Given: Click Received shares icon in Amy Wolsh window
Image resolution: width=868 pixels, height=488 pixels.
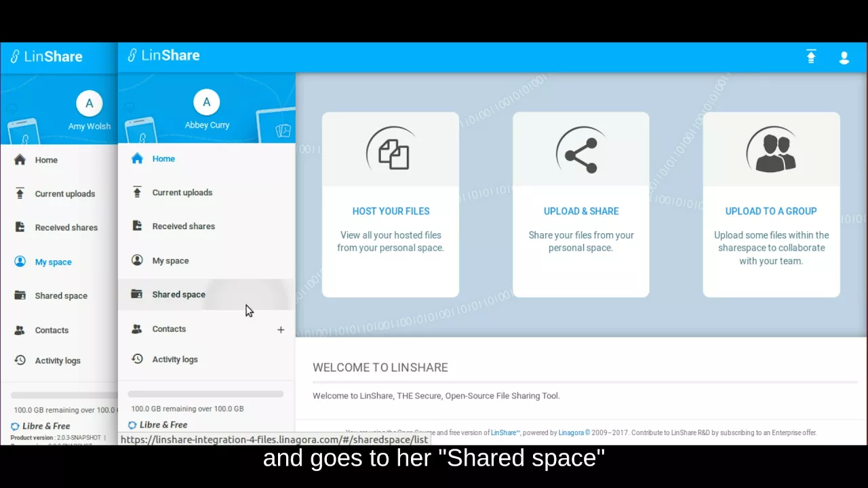Looking at the screenshot, I should 20,228.
